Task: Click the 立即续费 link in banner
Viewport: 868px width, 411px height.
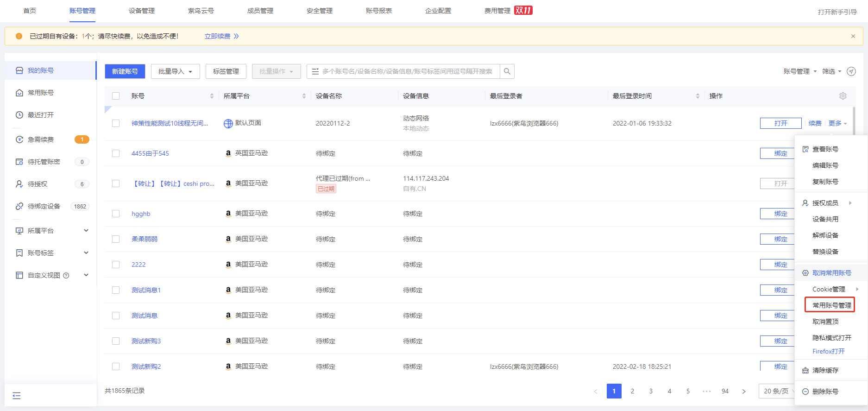Action: [218, 36]
